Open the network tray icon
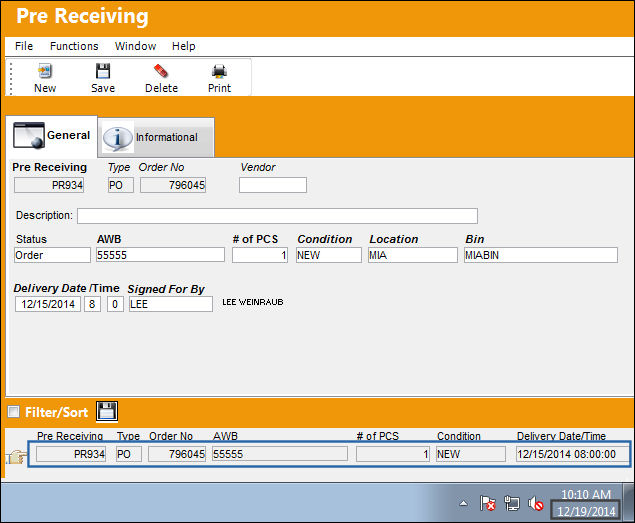This screenshot has width=635, height=523. 511,503
